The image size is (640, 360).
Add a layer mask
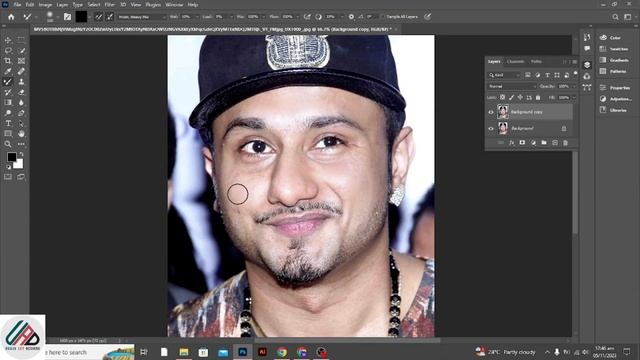(522, 142)
